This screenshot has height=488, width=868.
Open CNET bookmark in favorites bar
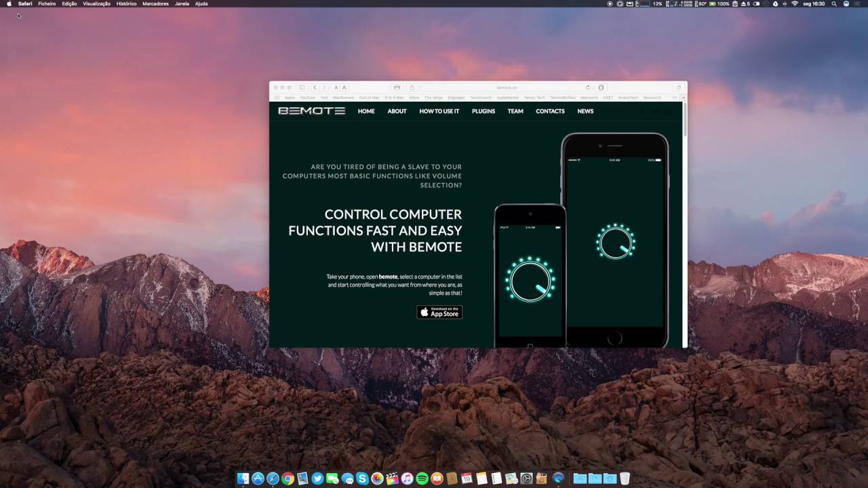(x=608, y=98)
